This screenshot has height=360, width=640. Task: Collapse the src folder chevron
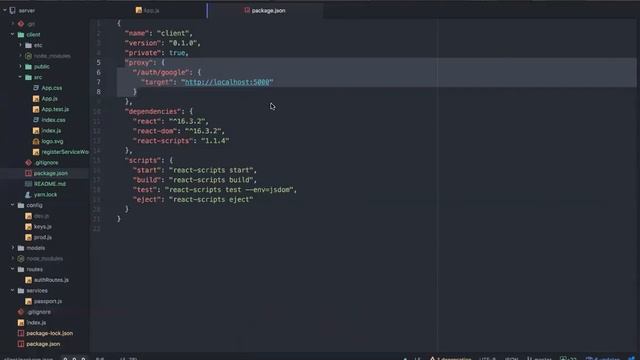pos(20,77)
